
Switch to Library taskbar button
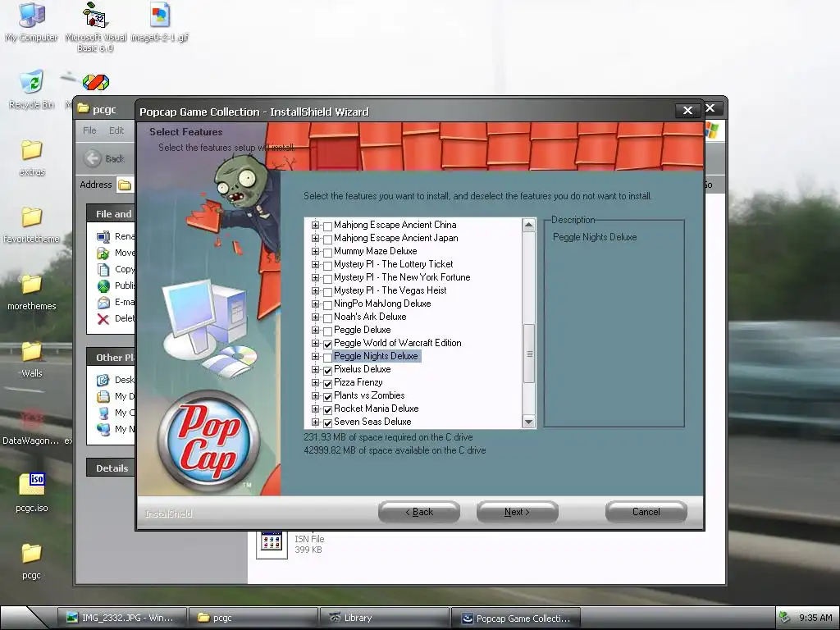[385, 618]
